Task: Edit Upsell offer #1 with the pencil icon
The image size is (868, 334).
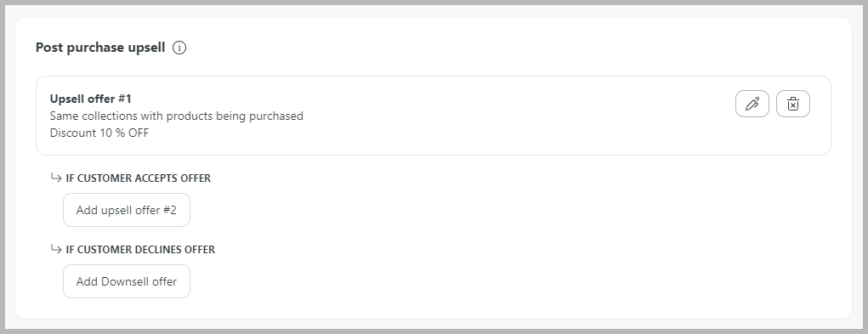Action: tap(752, 104)
